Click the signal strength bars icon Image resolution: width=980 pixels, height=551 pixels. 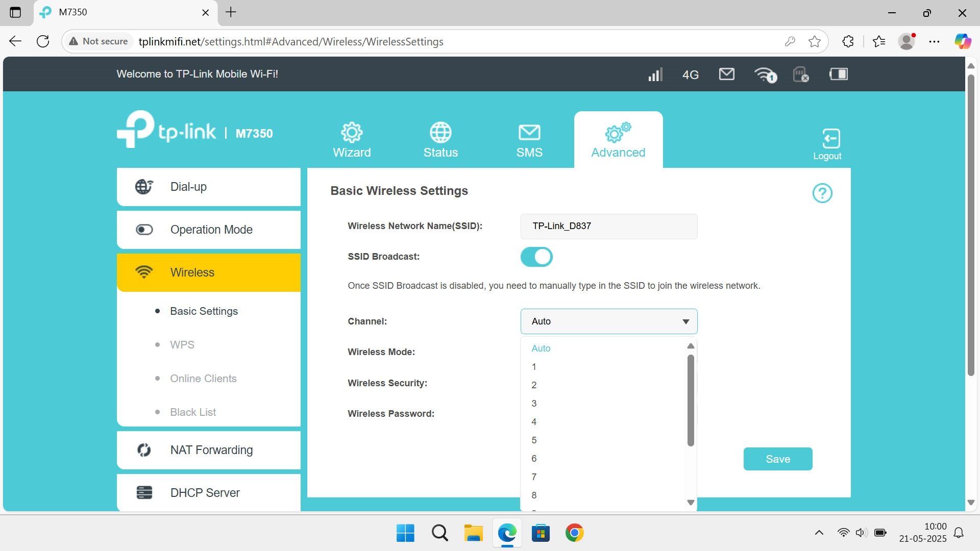tap(655, 74)
